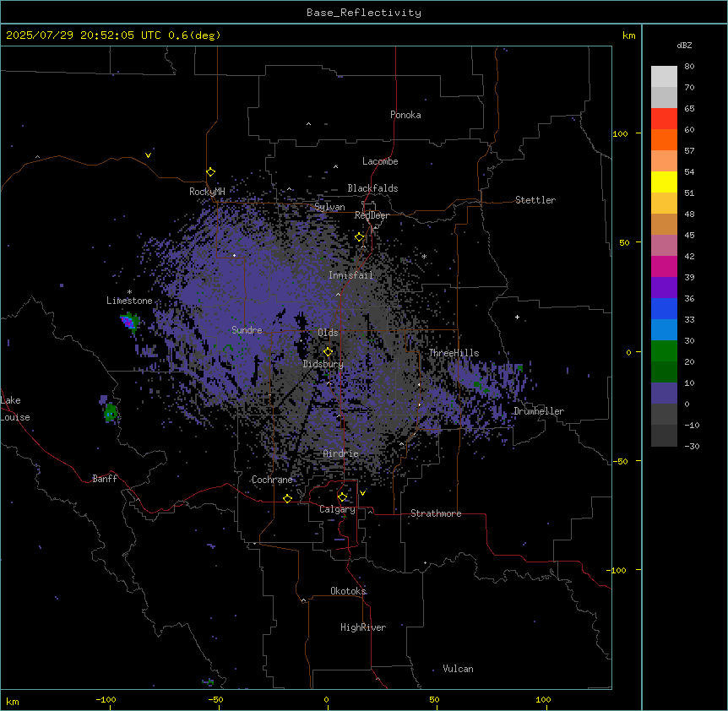
Task: Click the Okotoks city label
Action: [348, 591]
